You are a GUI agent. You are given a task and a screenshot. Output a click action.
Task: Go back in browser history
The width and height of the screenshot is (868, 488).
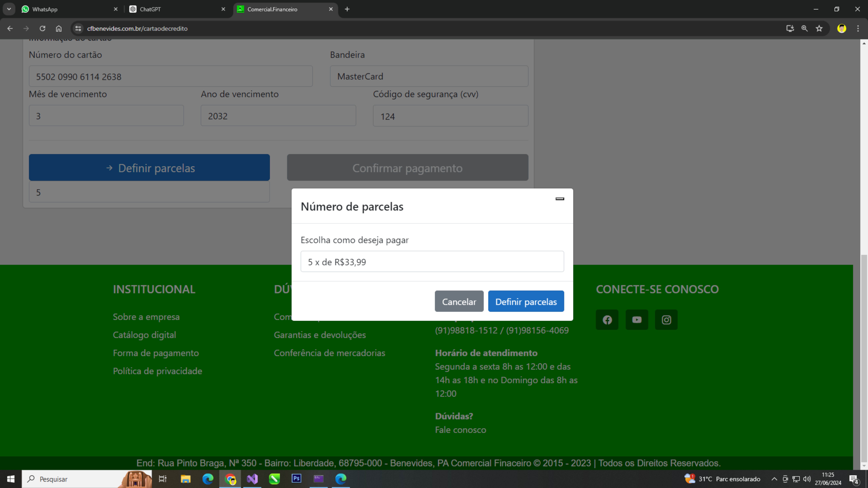click(x=10, y=29)
